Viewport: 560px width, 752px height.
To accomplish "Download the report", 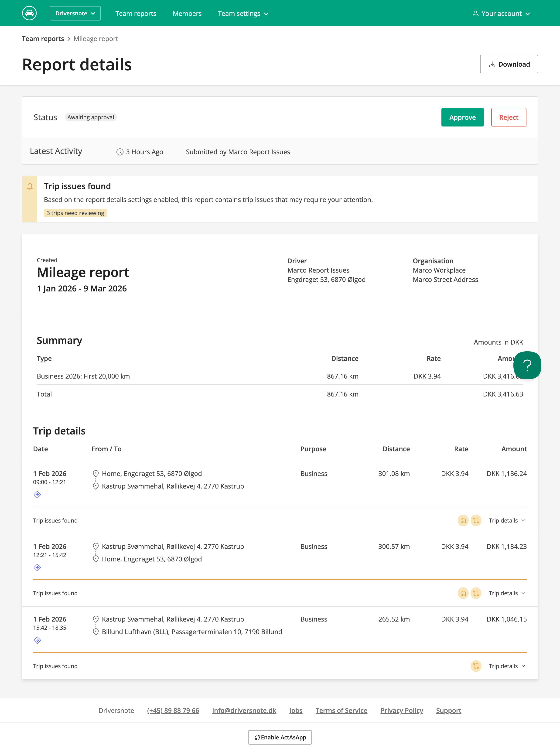I will coord(509,64).
